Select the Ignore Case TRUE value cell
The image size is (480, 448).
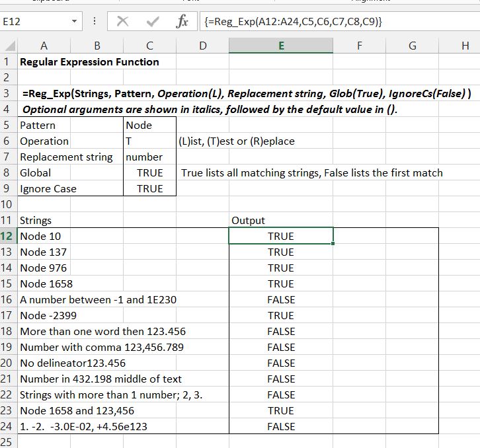point(149,188)
